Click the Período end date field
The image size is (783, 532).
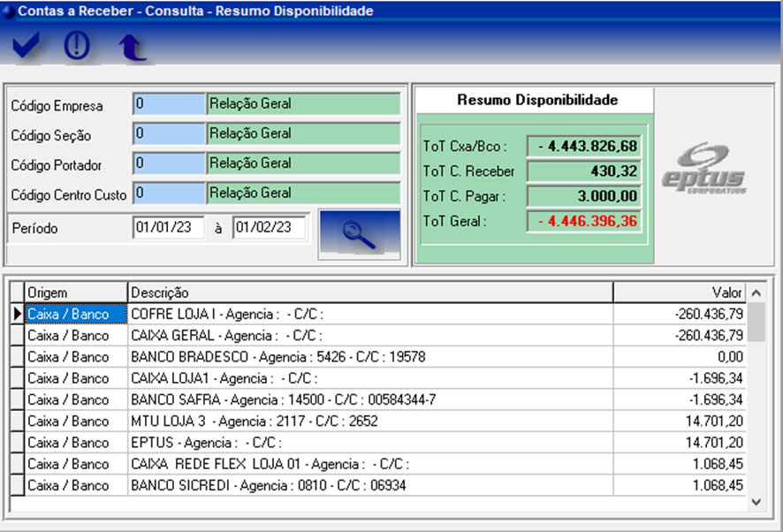tap(269, 228)
